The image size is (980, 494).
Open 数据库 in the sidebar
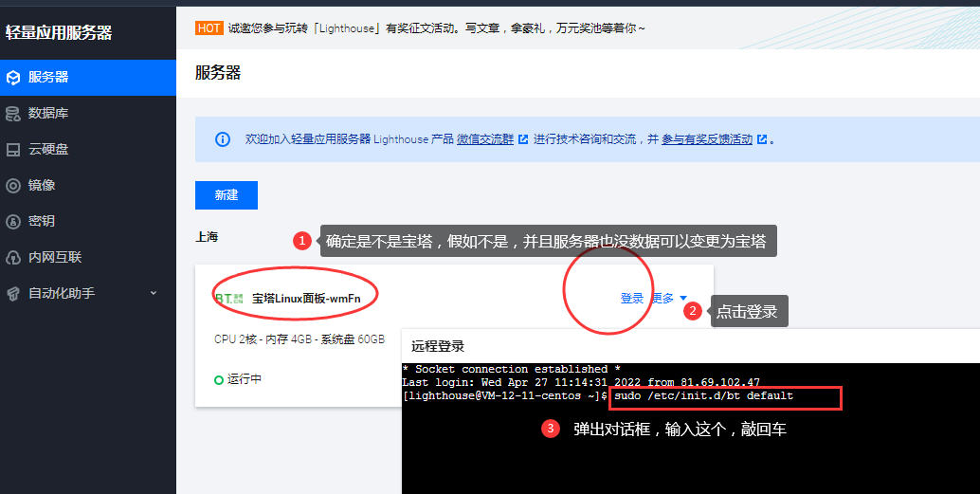[87, 113]
